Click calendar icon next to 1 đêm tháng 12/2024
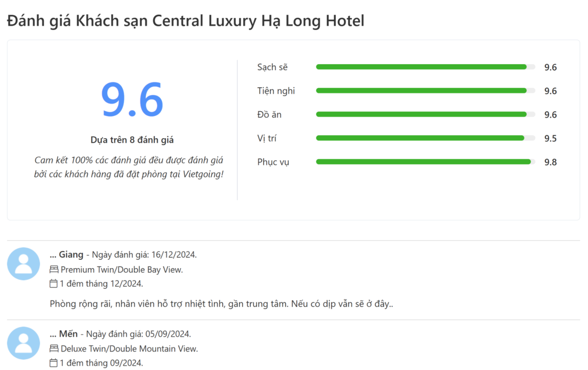Image resolution: width=588 pixels, height=370 pixels. coord(54,283)
